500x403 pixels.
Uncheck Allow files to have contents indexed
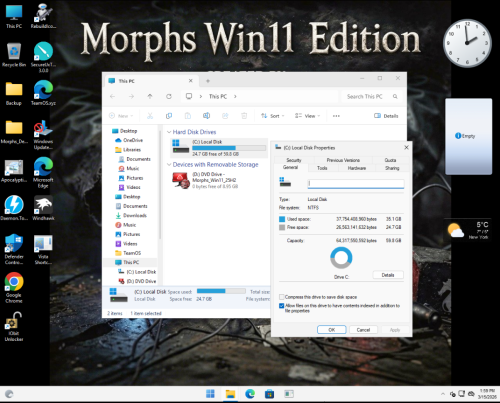(x=282, y=306)
